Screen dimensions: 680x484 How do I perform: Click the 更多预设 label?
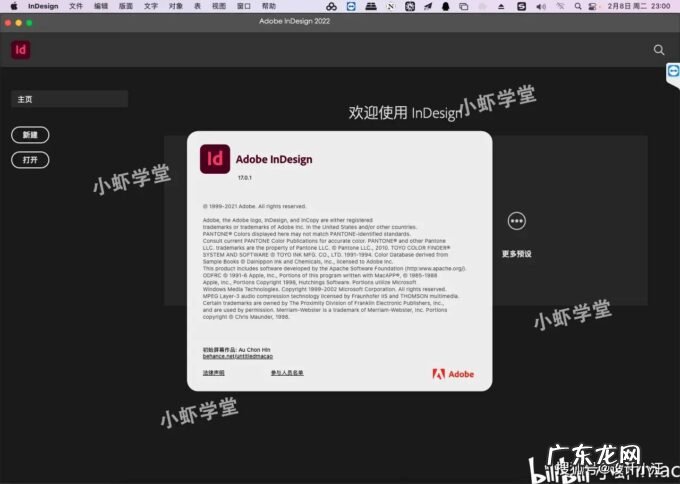517,254
